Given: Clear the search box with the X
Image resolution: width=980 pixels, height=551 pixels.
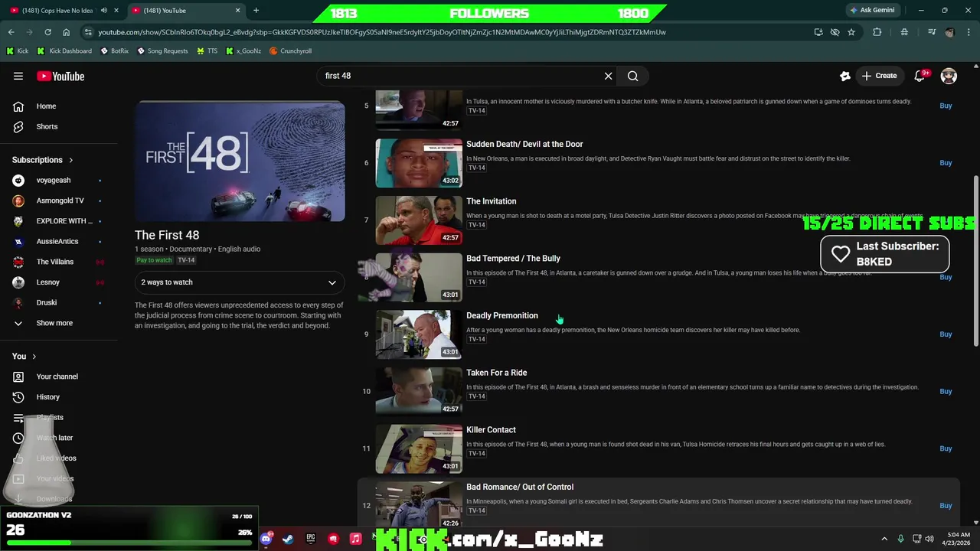Looking at the screenshot, I should tap(608, 76).
